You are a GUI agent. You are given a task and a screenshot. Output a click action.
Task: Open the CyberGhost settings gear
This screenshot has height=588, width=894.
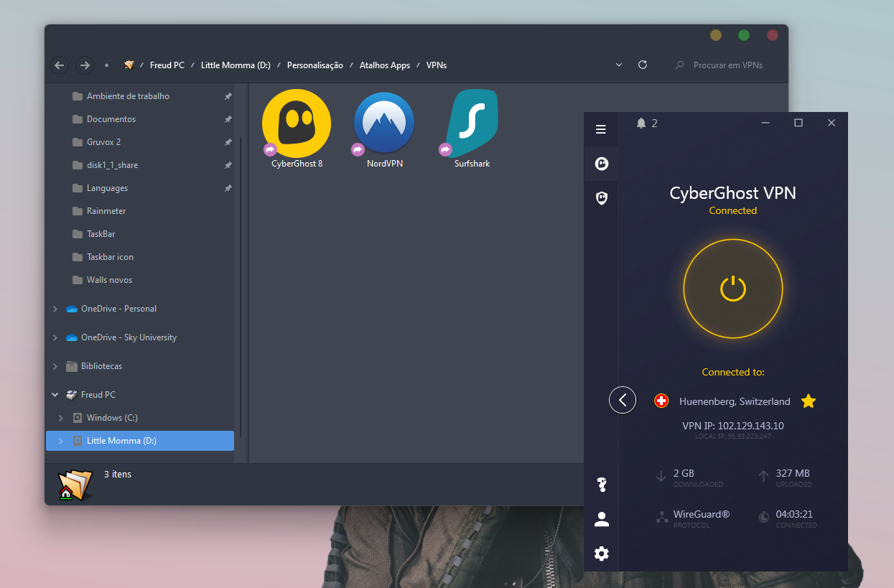tap(602, 554)
